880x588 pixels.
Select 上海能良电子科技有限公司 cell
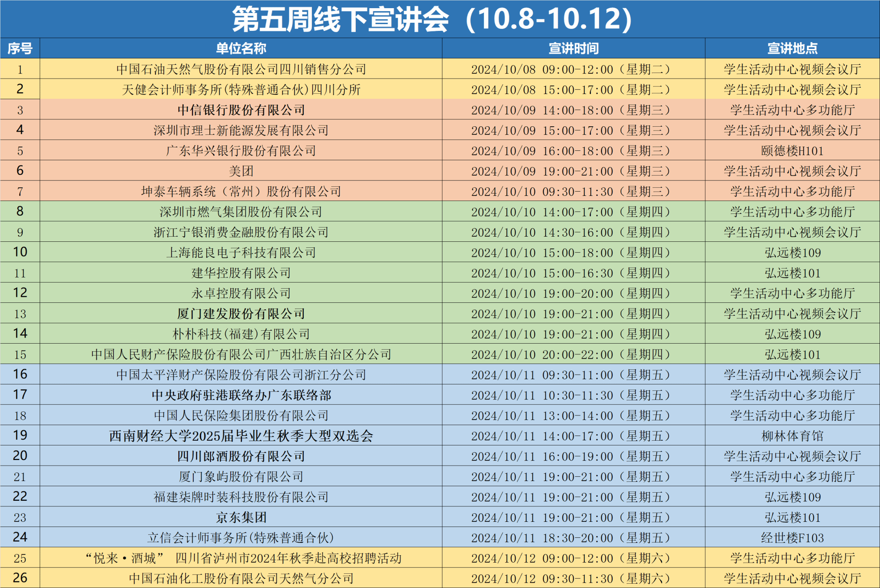pos(241,253)
